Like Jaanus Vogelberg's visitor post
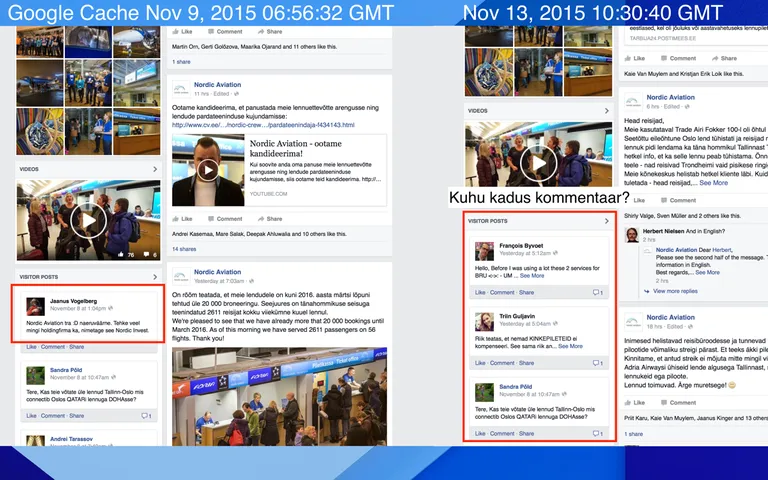The width and height of the screenshot is (768, 480). click(x=31, y=347)
